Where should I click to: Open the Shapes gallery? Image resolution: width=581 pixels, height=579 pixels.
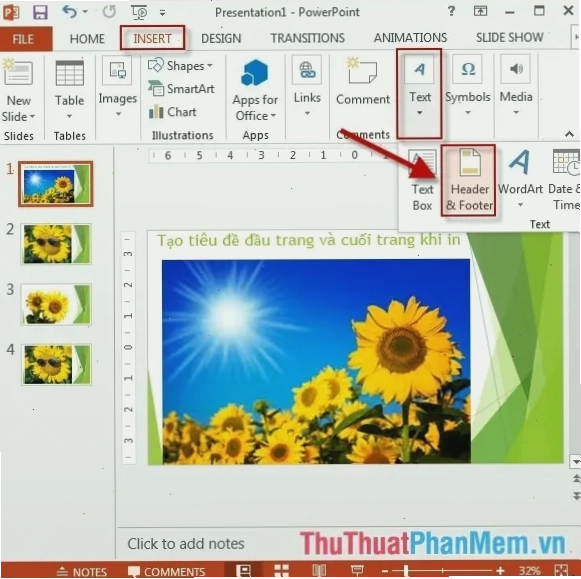pos(180,66)
